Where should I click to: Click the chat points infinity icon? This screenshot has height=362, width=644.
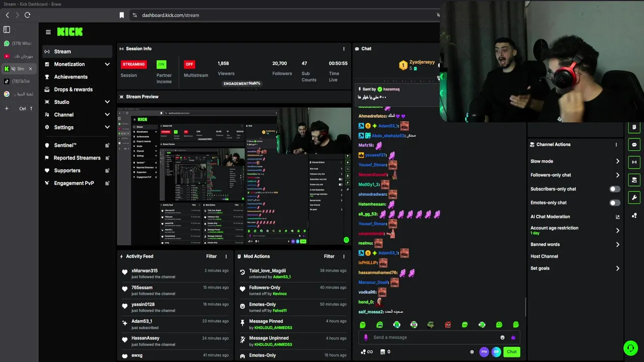coord(367,352)
